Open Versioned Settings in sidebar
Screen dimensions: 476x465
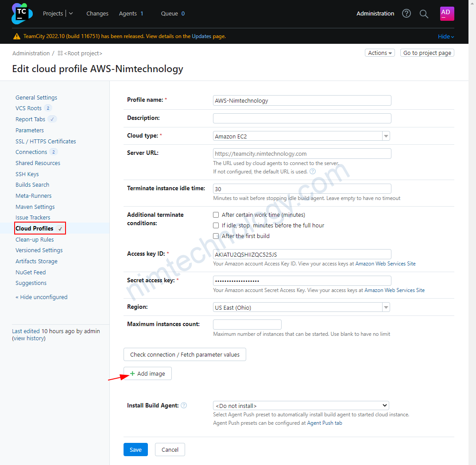[x=39, y=250]
